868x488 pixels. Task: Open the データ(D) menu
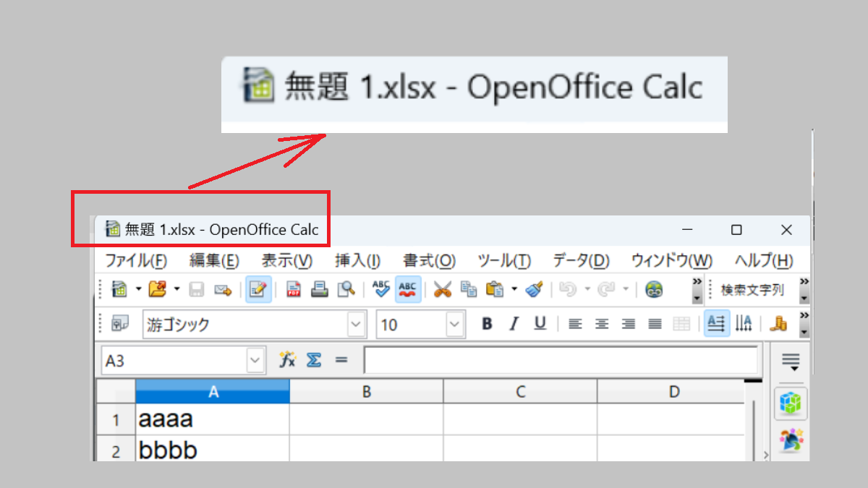click(x=581, y=261)
